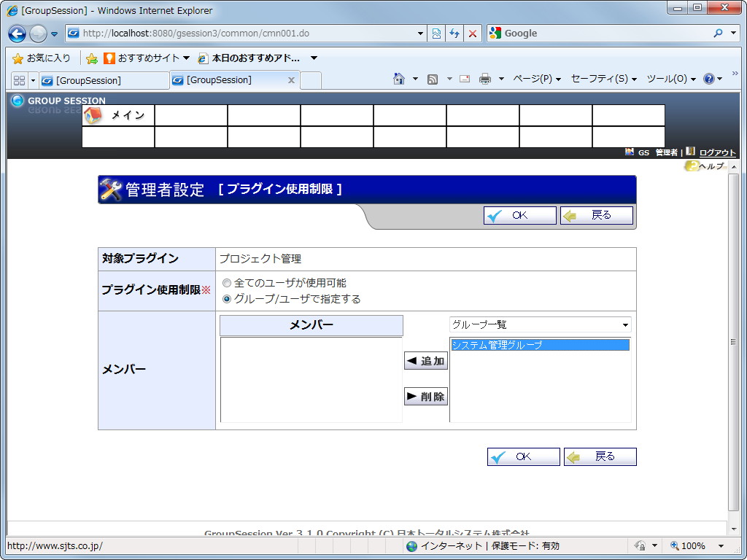Select システム管理グループ in the group list
This screenshot has width=747, height=560.
pos(540,343)
